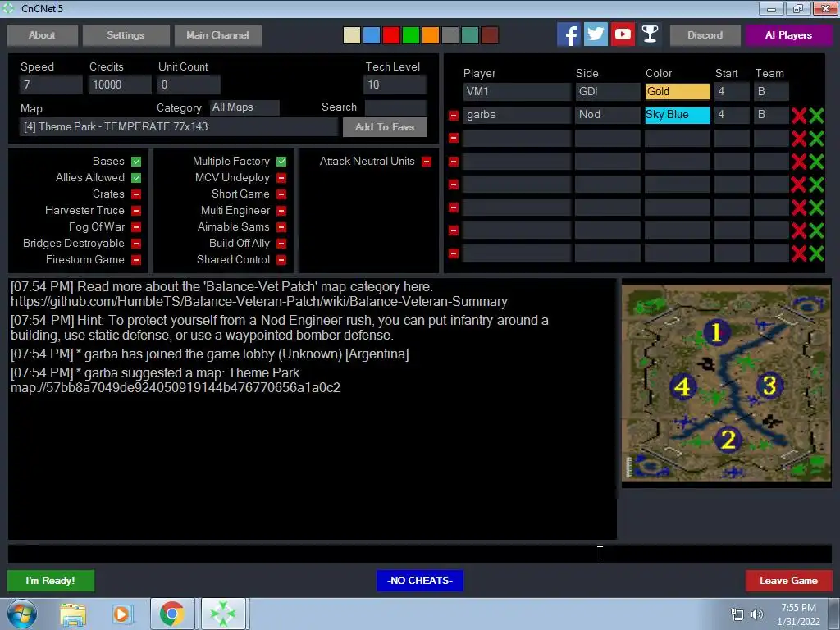The height and width of the screenshot is (630, 840).
Task: Open AI Players panel
Action: coord(788,35)
